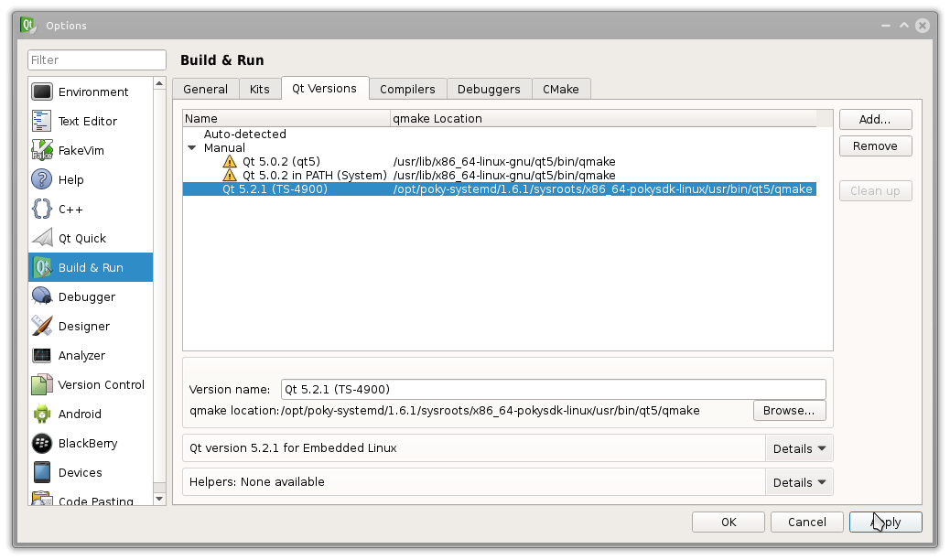Confirm with the OK button
This screenshot has height=560, width=950.
729,522
